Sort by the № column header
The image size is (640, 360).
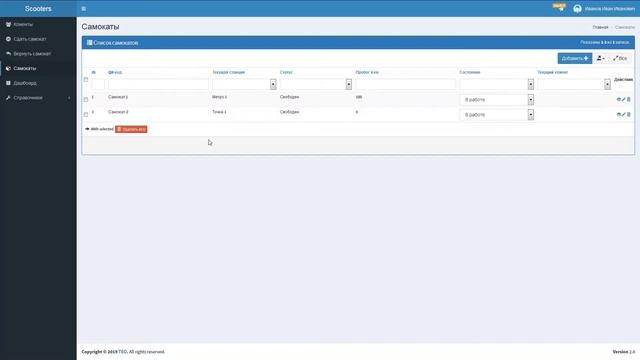[93, 72]
